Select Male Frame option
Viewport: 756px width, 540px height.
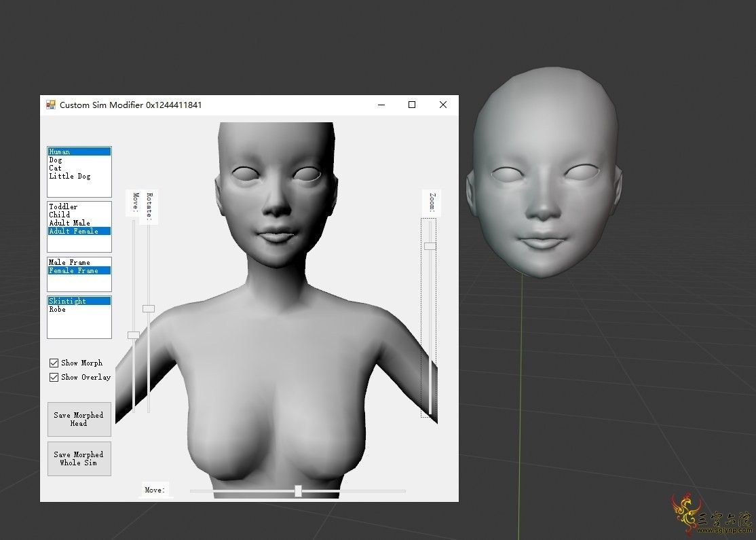pos(79,262)
